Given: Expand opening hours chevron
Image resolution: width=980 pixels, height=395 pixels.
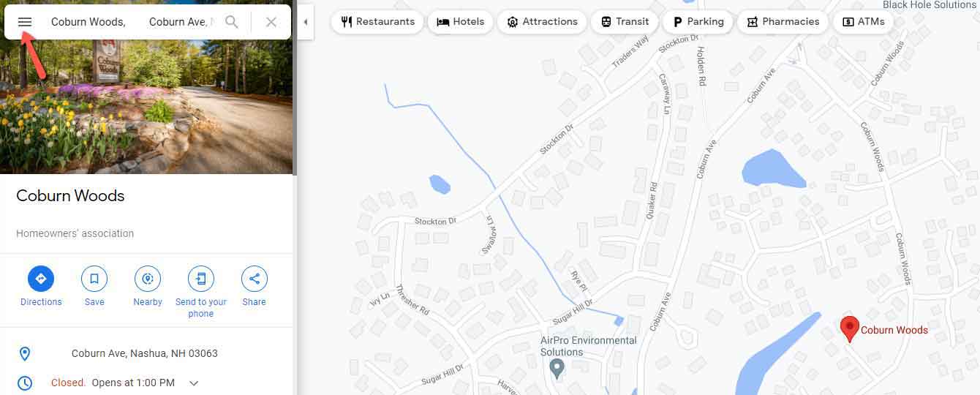Looking at the screenshot, I should [x=194, y=383].
